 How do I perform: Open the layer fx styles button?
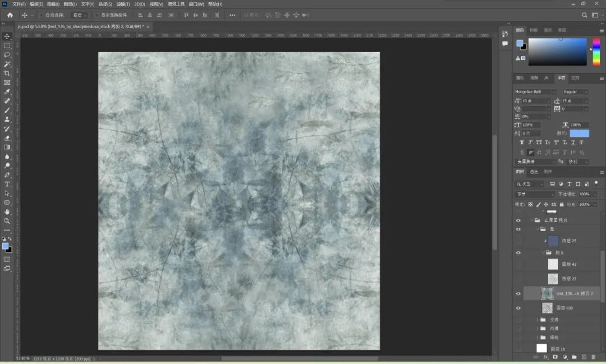click(546, 357)
